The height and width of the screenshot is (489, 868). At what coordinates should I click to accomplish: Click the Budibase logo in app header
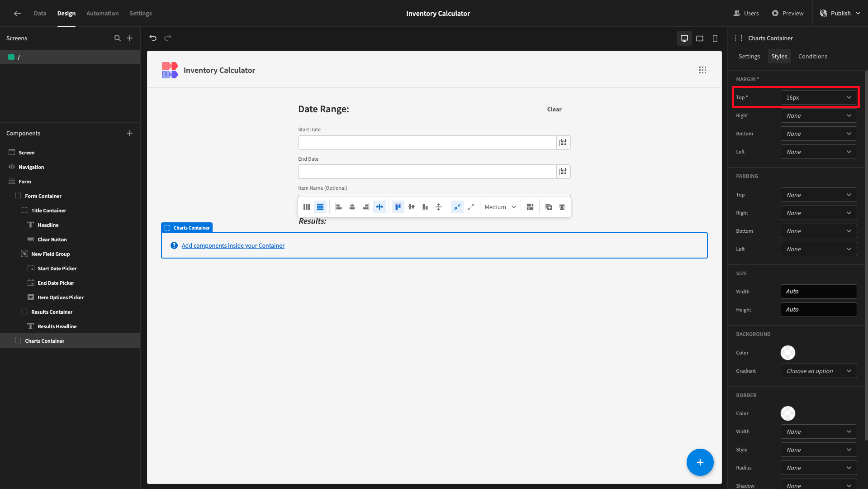[x=170, y=70]
